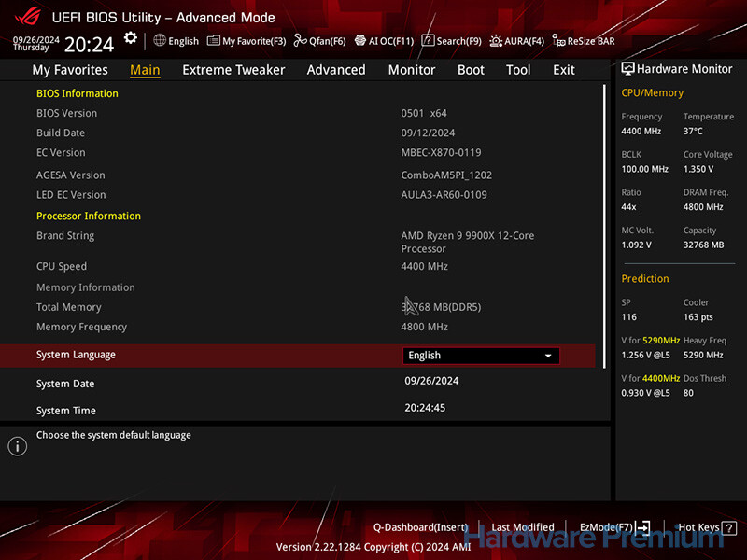
Task: Click the System Time label
Action: (x=66, y=411)
